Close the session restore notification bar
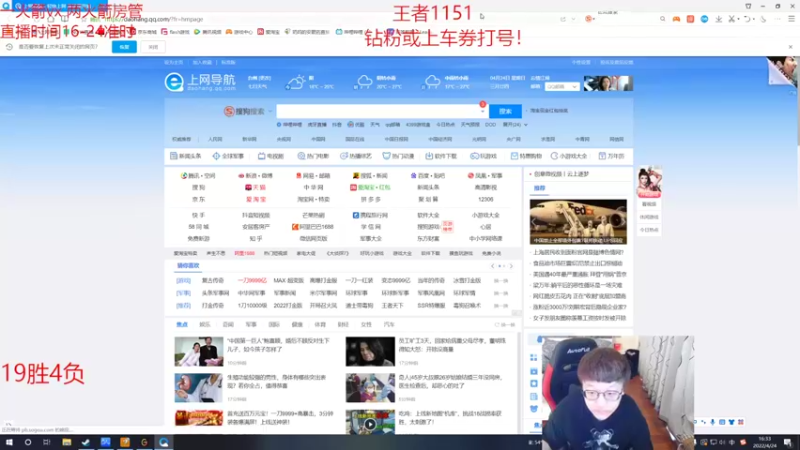 (790, 47)
